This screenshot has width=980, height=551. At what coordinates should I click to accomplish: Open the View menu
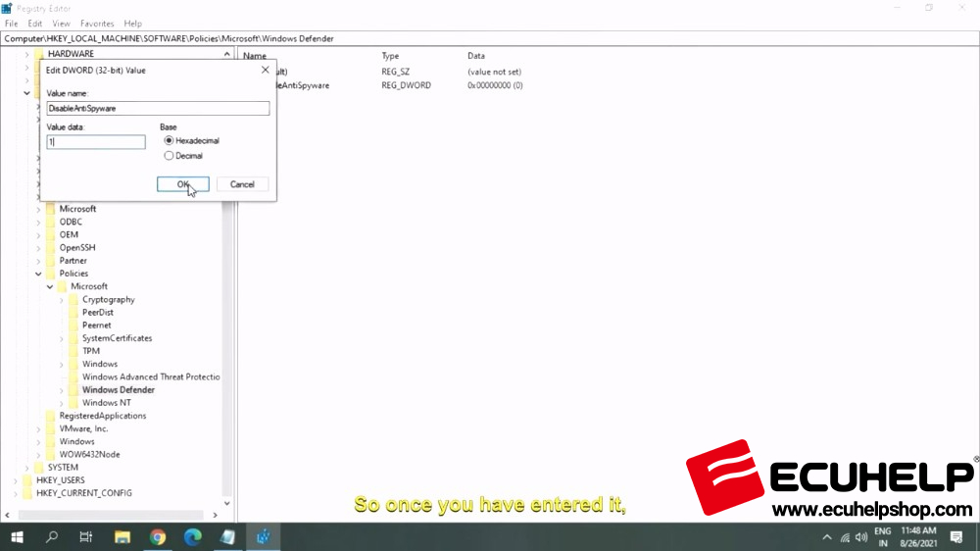pos(61,24)
